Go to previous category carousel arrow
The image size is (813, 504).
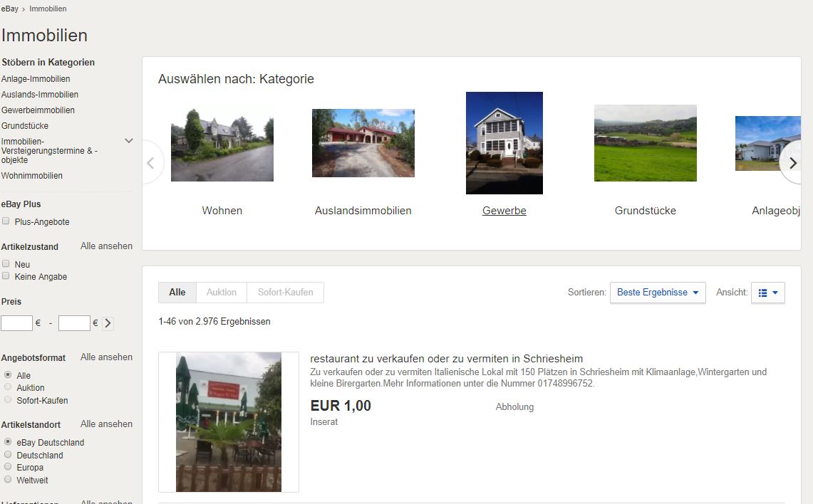tap(151, 163)
